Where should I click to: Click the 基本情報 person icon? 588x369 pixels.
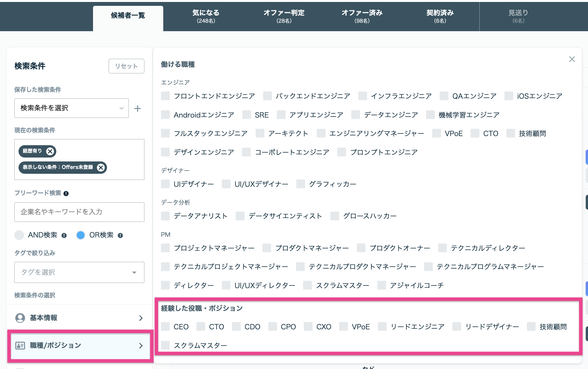click(20, 318)
